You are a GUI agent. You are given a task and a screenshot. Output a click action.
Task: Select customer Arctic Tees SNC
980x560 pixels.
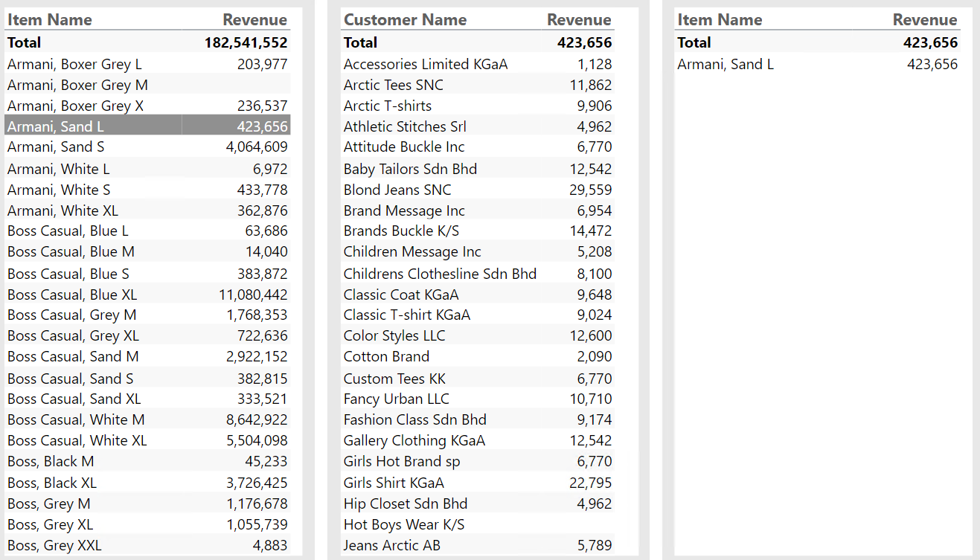click(x=394, y=85)
